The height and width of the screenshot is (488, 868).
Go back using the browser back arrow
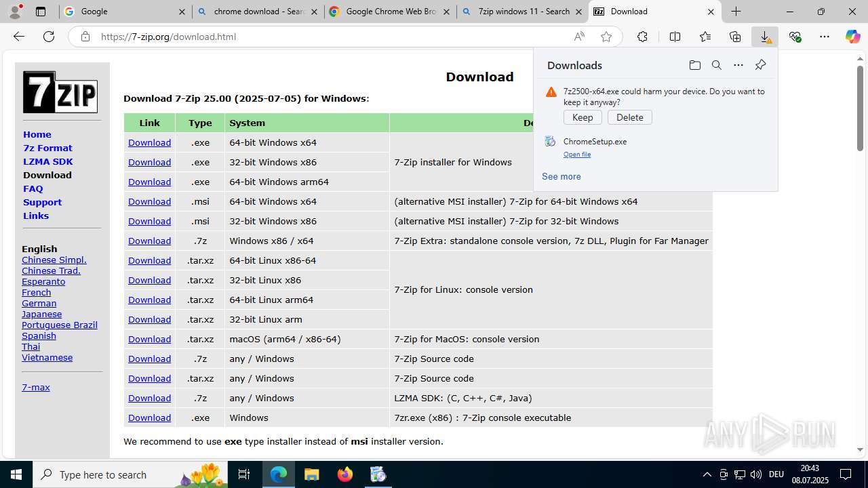click(x=19, y=37)
